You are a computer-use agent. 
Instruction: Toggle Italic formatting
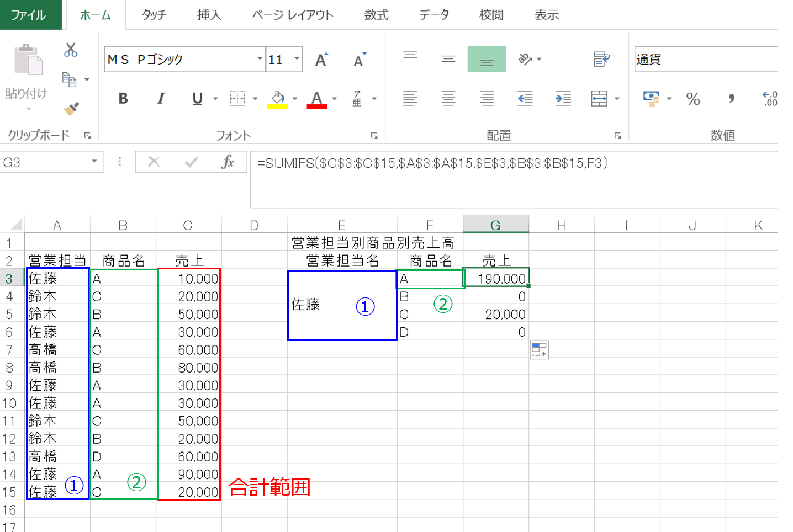161,99
